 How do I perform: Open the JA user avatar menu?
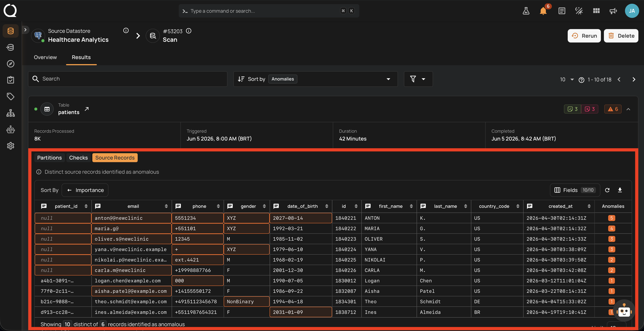[632, 11]
